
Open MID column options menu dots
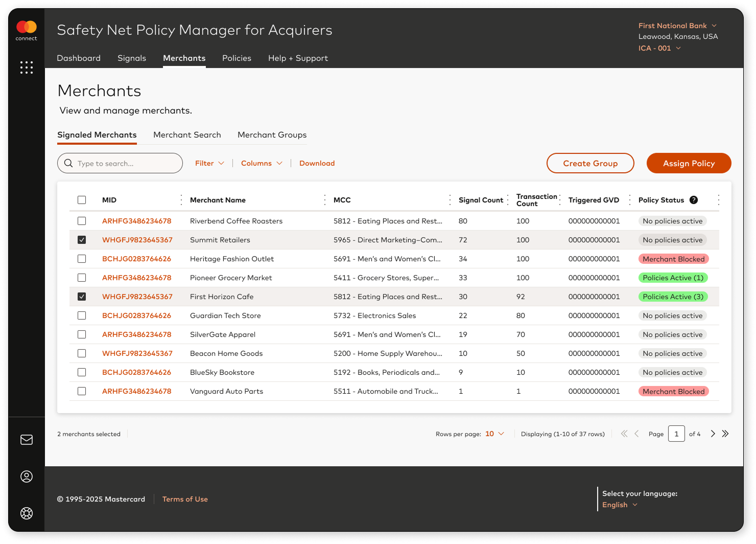tap(181, 200)
